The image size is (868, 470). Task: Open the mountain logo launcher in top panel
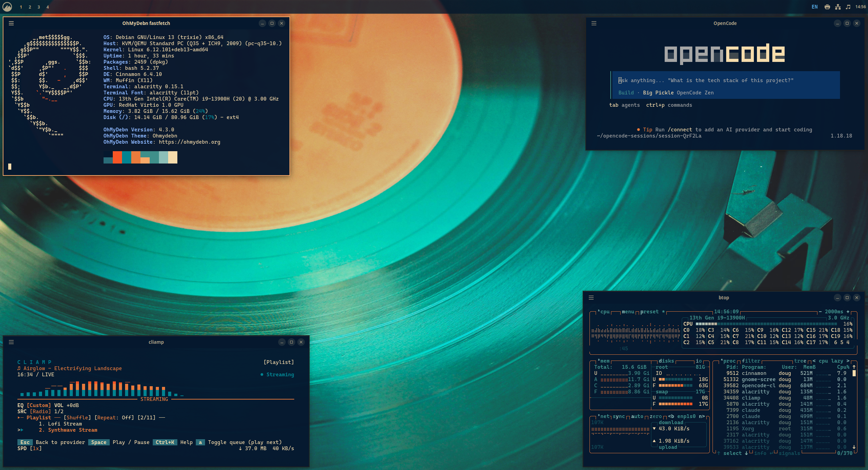[7, 7]
